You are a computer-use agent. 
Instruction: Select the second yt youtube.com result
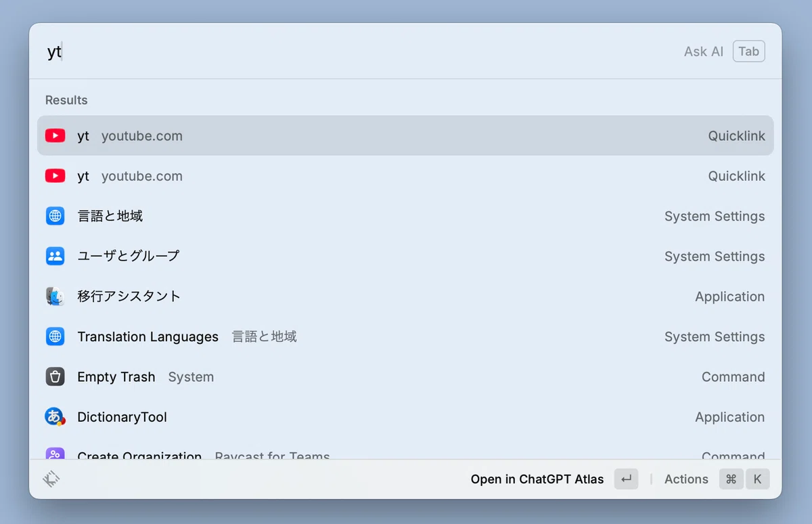(x=405, y=176)
